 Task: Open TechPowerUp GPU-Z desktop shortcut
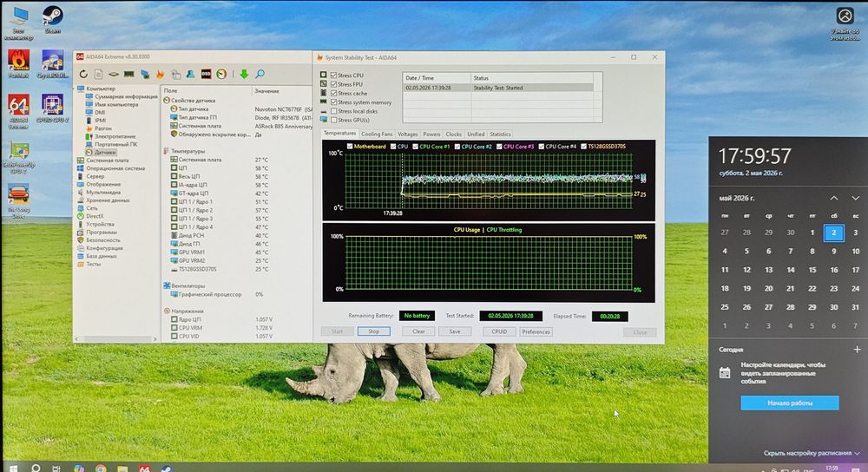click(x=18, y=157)
